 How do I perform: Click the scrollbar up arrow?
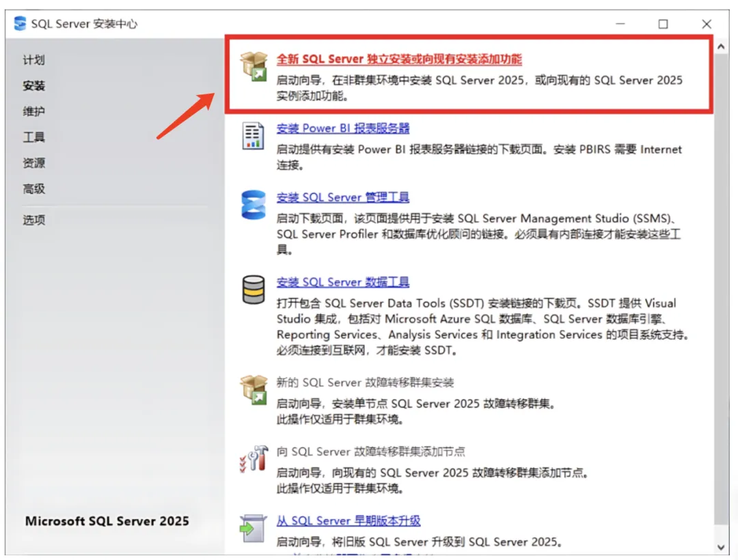(x=721, y=47)
